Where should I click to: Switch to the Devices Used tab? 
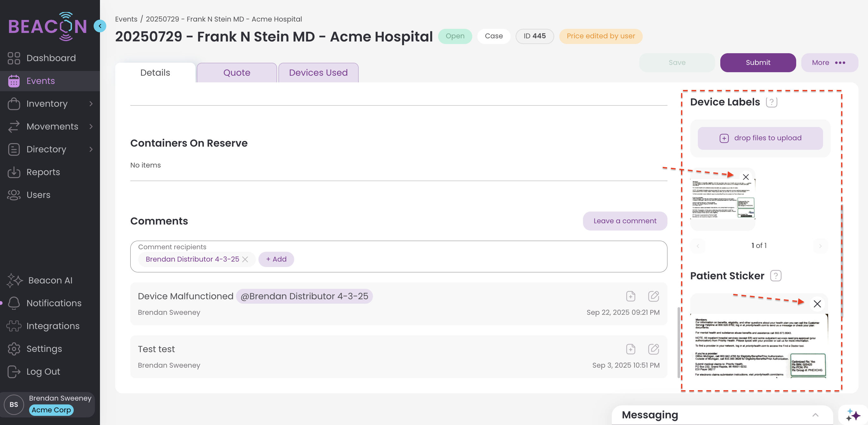318,73
